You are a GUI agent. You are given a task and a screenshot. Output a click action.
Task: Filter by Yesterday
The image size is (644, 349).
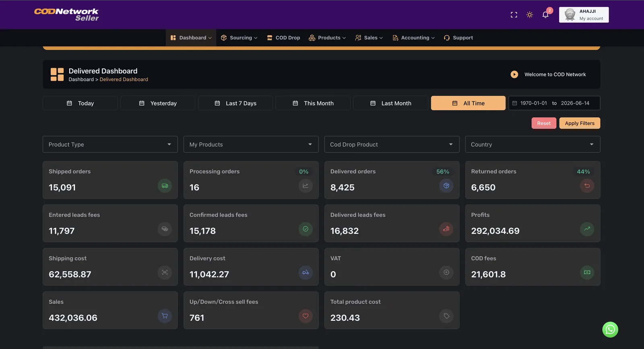(158, 103)
